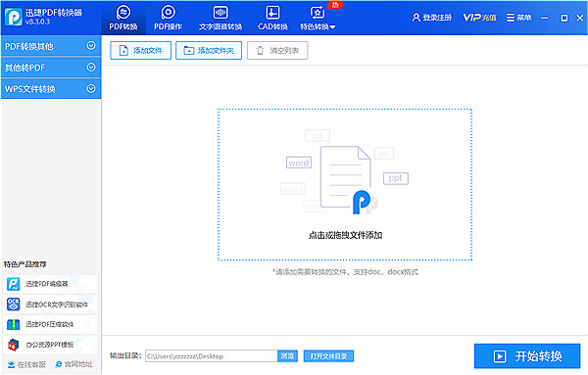
Task: Click the 登录注册 user icon
Action: pyautogui.click(x=416, y=18)
